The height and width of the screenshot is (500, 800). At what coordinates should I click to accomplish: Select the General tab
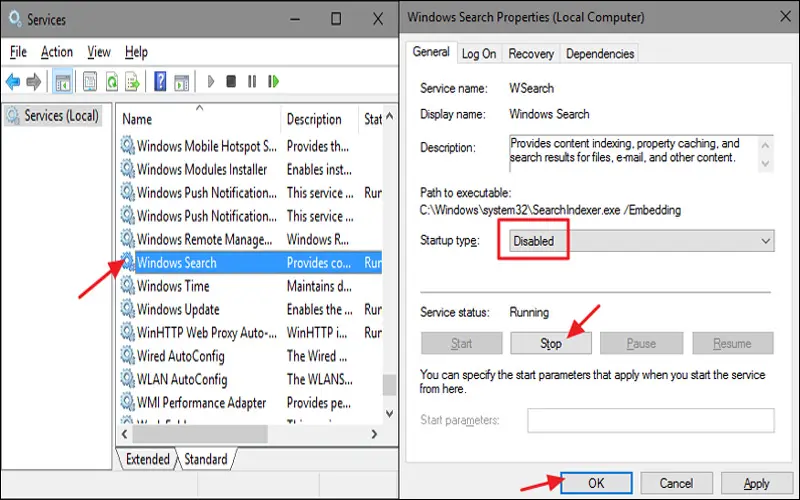coord(431,52)
